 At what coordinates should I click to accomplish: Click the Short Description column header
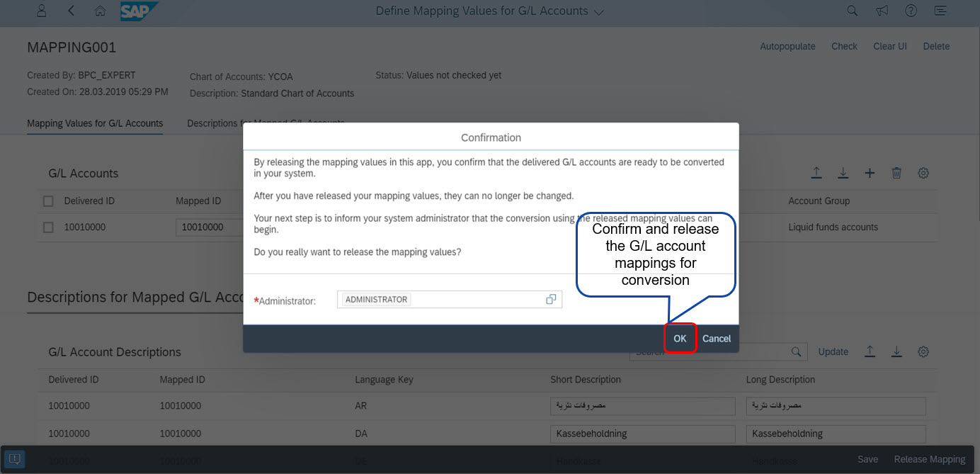point(586,380)
